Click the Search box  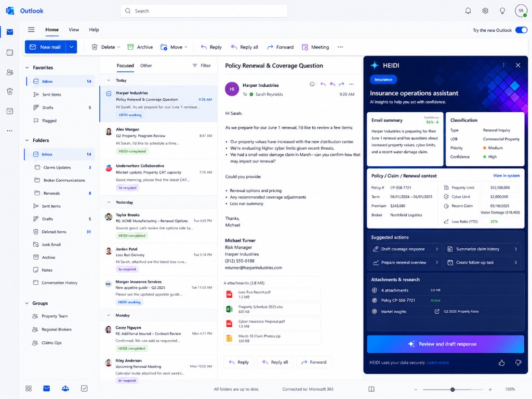pyautogui.click(x=204, y=11)
